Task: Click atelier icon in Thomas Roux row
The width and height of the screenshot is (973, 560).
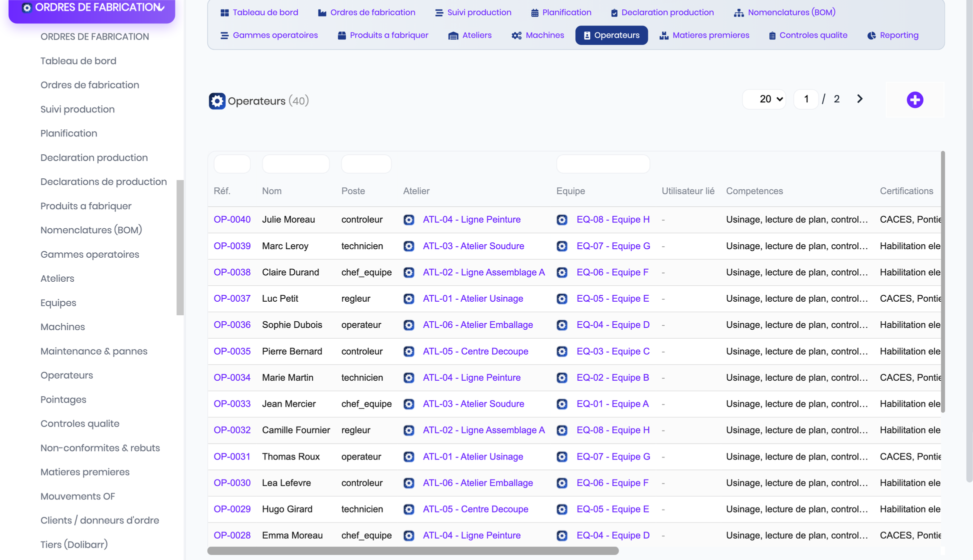Action: (409, 457)
